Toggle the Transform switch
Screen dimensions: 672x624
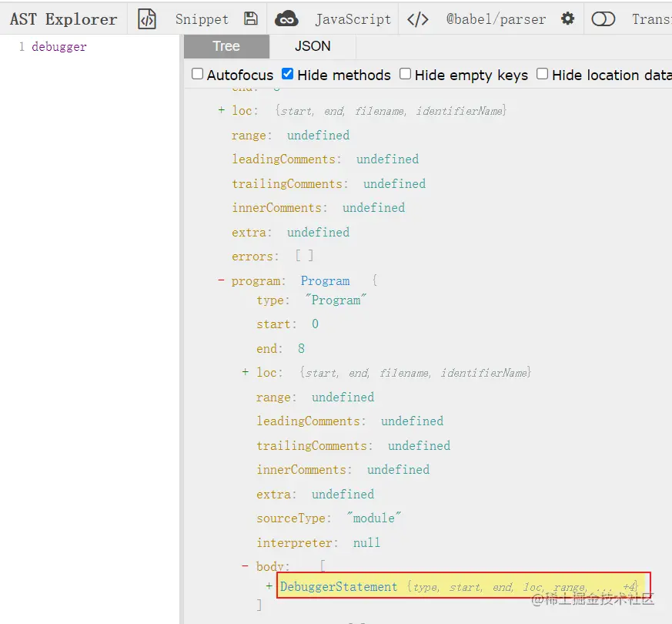click(603, 18)
